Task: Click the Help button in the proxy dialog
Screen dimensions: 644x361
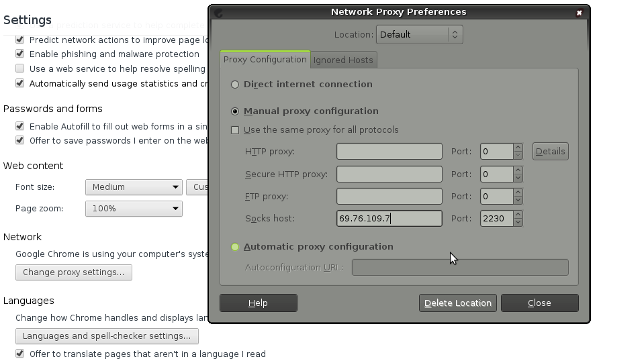Action: 258,303
